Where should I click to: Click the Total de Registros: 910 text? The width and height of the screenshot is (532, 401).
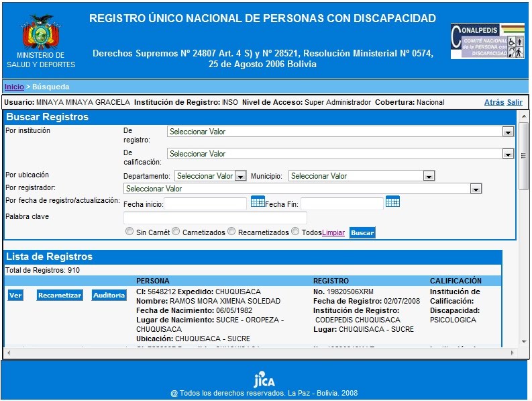point(43,270)
